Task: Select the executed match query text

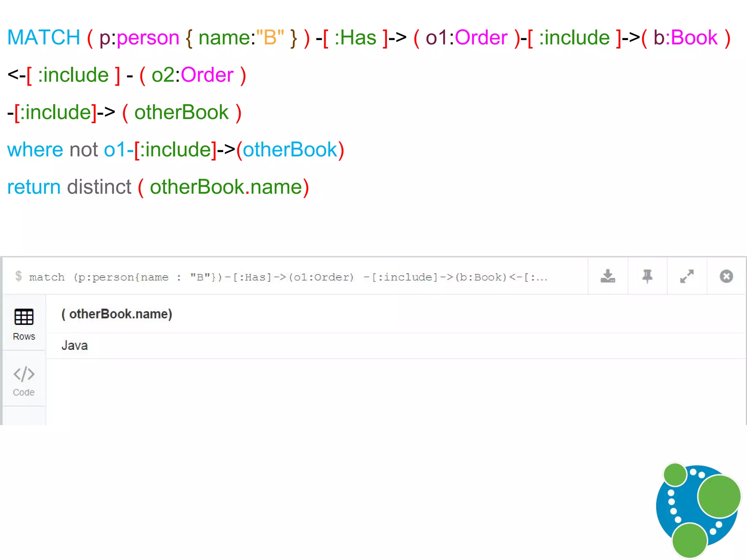Action: 288,277
